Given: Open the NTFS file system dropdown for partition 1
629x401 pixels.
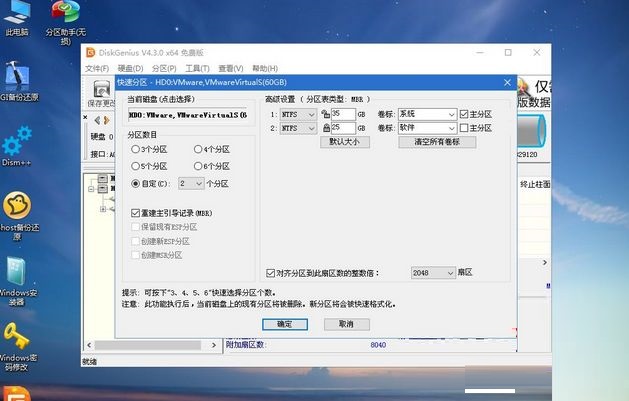Looking at the screenshot, I should pyautogui.click(x=298, y=115).
